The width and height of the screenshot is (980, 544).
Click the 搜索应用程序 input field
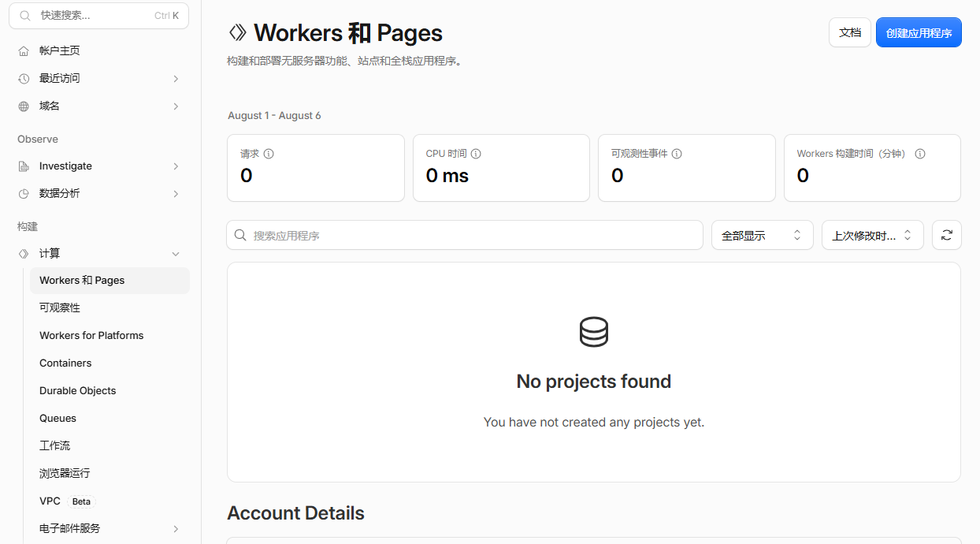click(x=465, y=235)
